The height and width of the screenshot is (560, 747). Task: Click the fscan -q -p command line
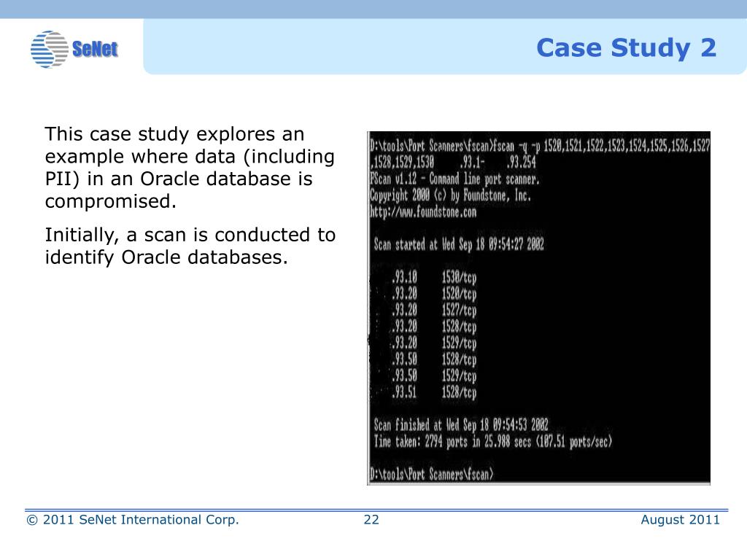(540, 155)
